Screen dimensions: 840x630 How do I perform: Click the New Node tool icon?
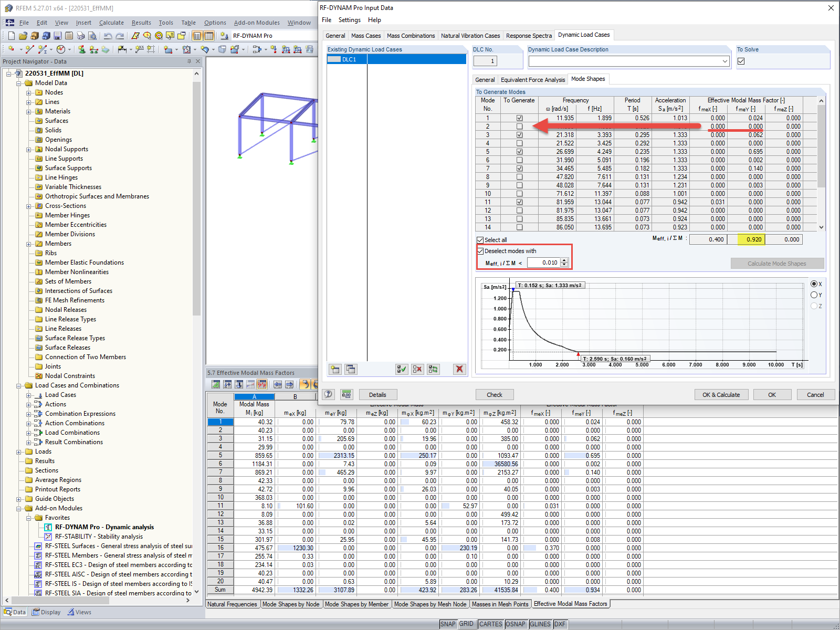[12, 49]
